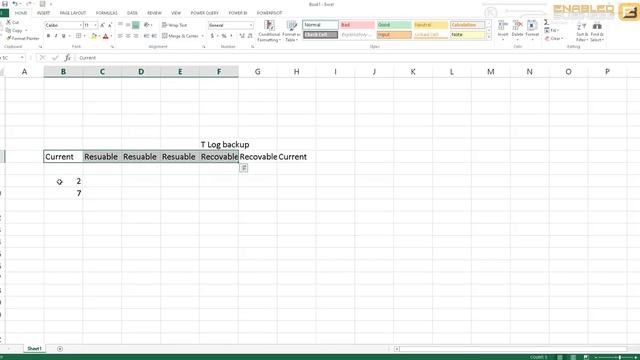Apply the Neutral cell style
This screenshot has height=360, width=640.
click(x=431, y=25)
